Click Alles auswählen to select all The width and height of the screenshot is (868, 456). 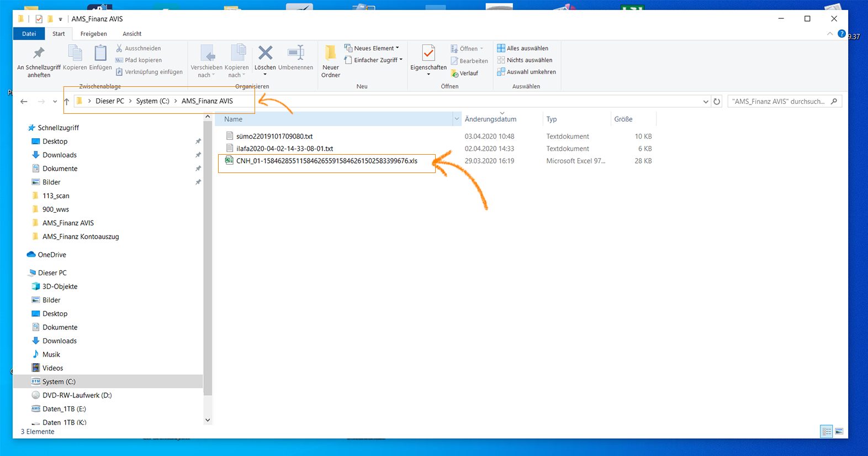[522, 49]
